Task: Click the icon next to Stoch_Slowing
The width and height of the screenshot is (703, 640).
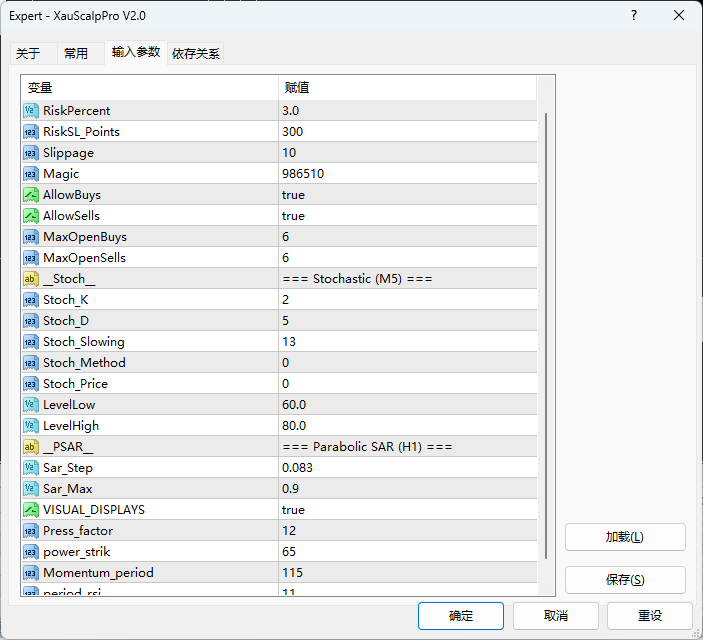Action: click(31, 342)
